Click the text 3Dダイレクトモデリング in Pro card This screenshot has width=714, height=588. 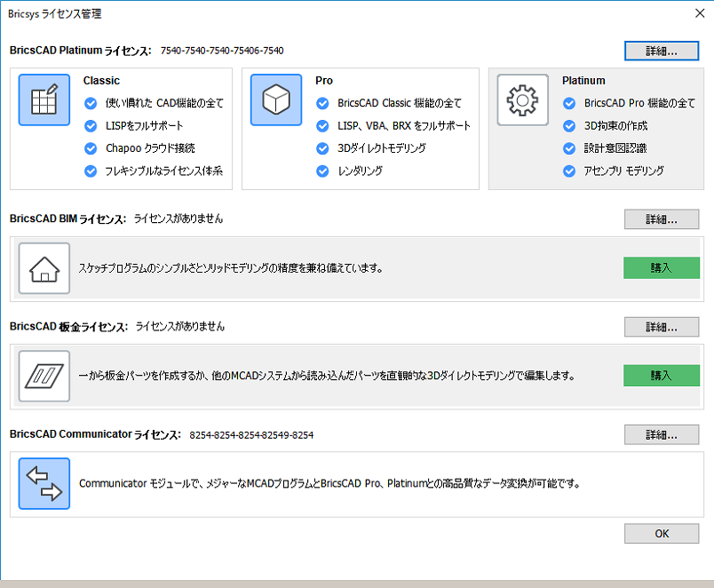[382, 148]
